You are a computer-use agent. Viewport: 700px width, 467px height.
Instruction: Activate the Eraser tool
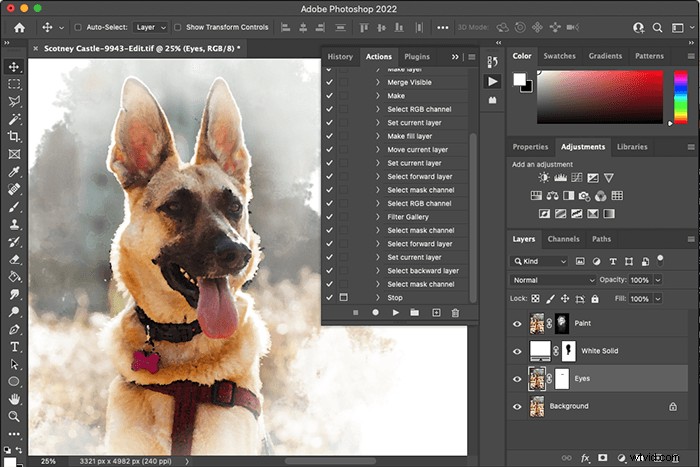click(14, 259)
